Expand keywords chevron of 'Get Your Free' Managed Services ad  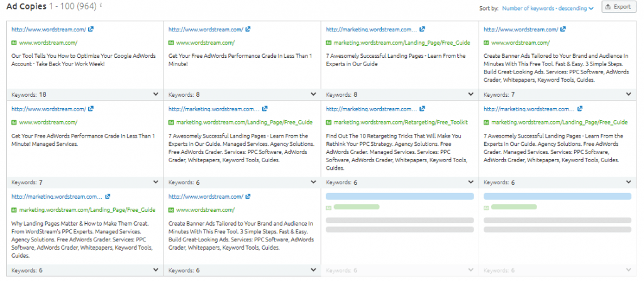[x=156, y=182]
